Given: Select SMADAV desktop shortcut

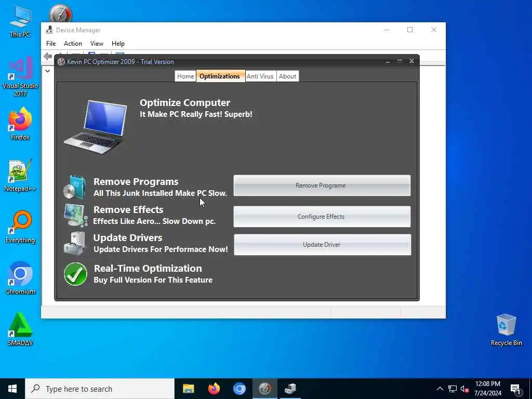Looking at the screenshot, I should tap(20, 329).
